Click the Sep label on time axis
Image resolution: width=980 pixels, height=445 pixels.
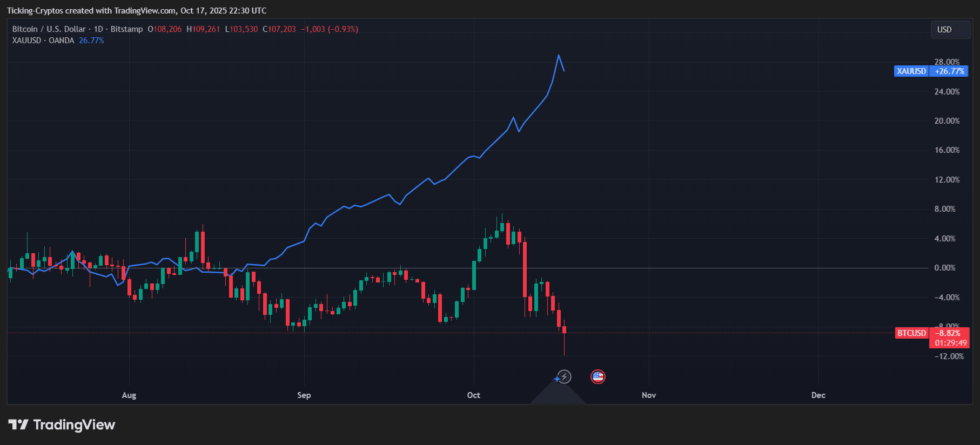[x=304, y=395]
